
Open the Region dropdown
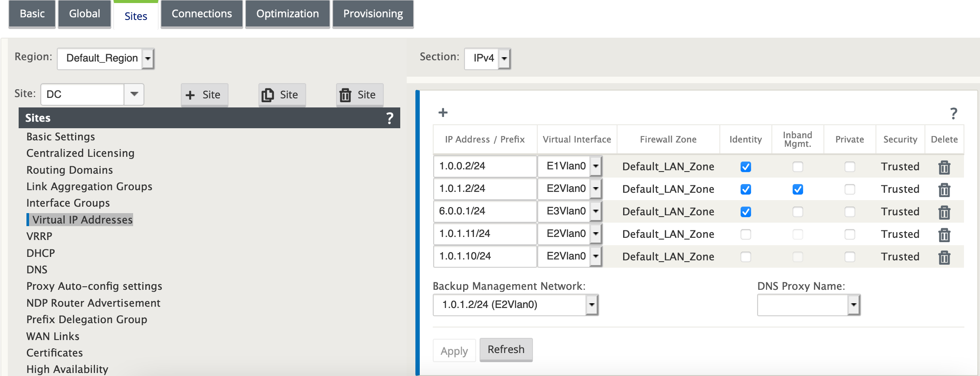106,58
